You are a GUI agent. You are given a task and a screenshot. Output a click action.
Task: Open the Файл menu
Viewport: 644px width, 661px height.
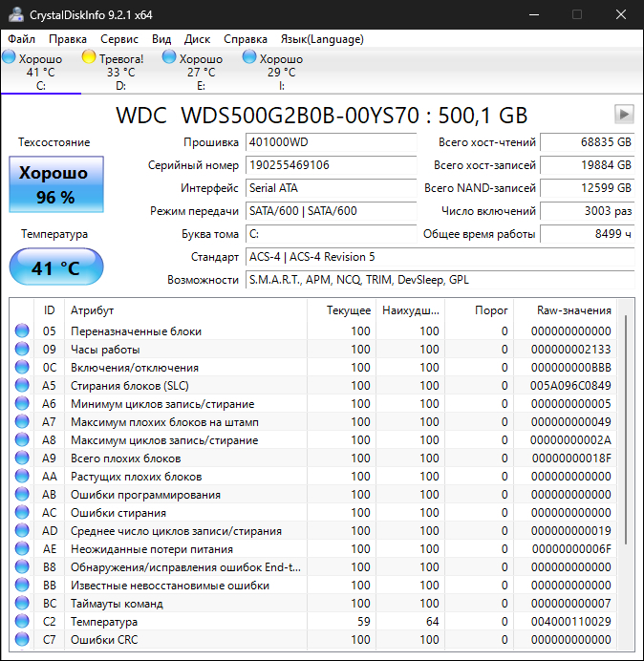click(x=22, y=39)
